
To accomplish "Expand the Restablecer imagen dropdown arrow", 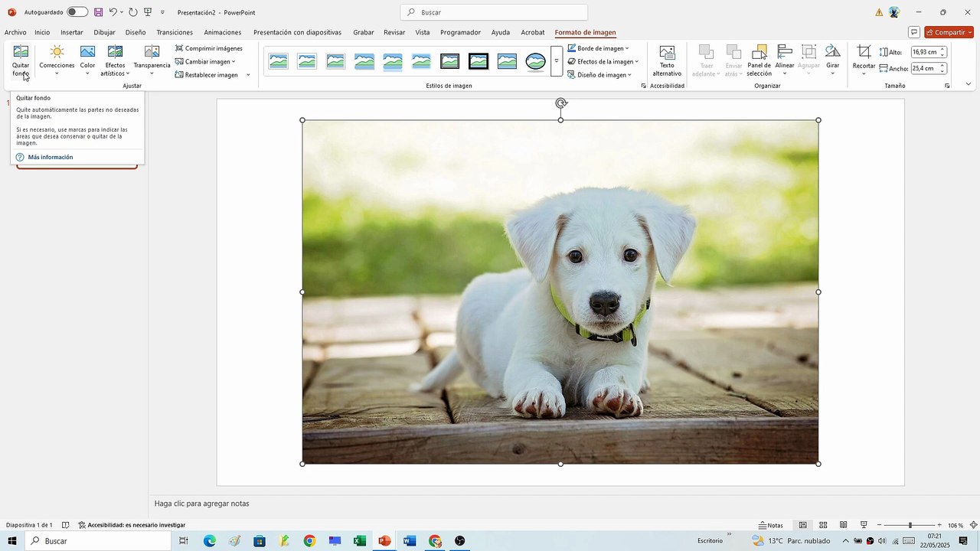I will pyautogui.click(x=248, y=75).
